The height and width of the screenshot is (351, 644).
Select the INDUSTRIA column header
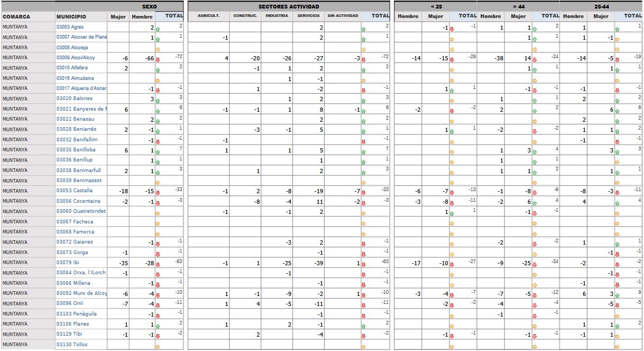277,16
